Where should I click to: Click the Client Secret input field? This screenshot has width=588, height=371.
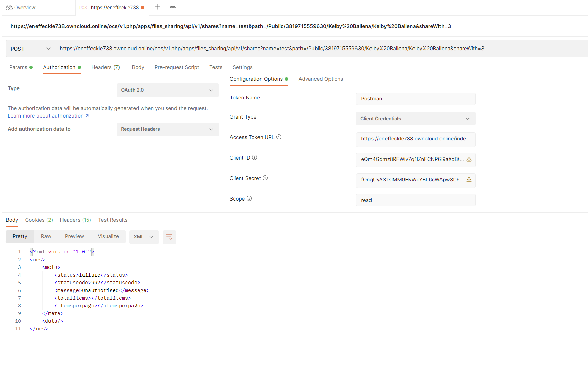click(416, 180)
